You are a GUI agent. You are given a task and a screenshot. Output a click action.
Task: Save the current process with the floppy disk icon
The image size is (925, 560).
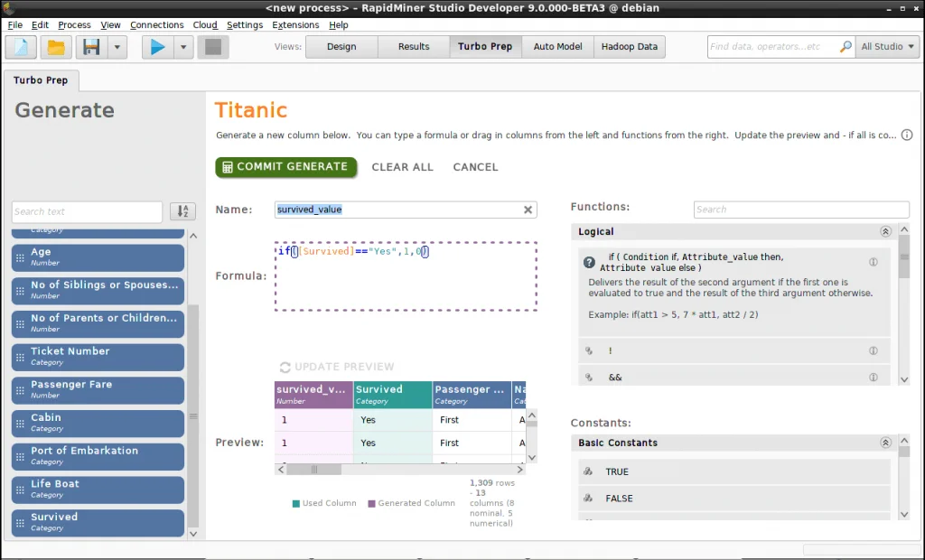coord(89,46)
